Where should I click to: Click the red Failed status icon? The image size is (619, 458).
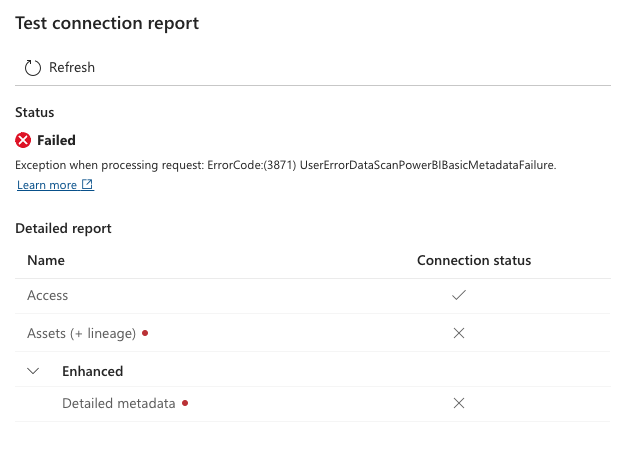(x=23, y=140)
